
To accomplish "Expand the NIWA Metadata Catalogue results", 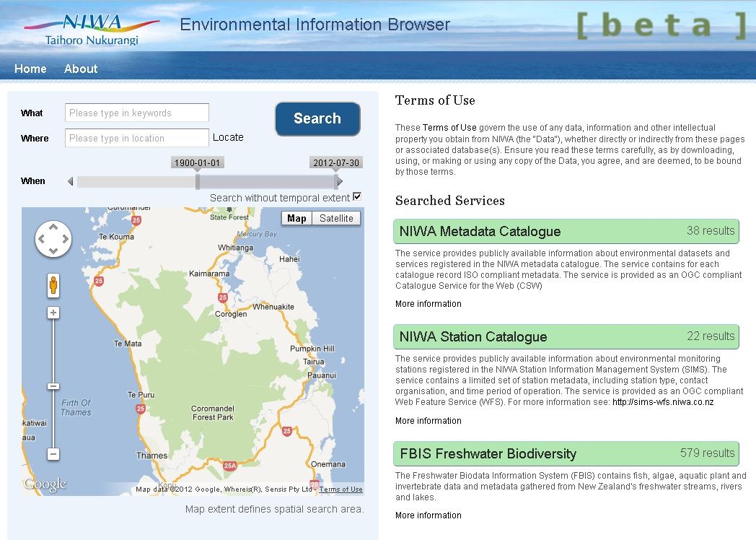I will tap(566, 232).
